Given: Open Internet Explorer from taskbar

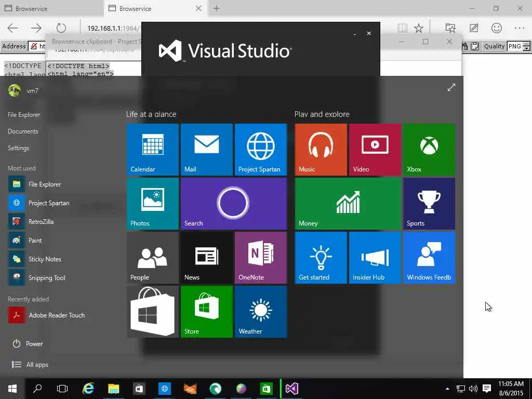Looking at the screenshot, I should [x=88, y=389].
